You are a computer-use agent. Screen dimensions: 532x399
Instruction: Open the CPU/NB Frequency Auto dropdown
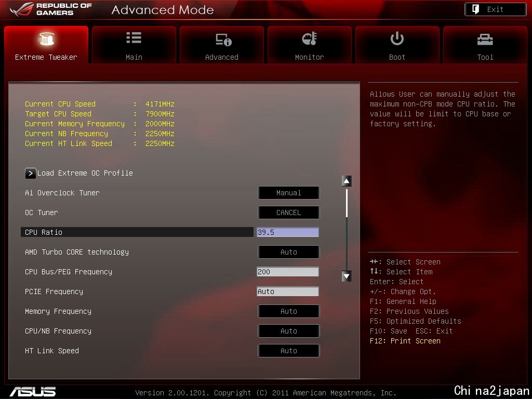point(289,331)
